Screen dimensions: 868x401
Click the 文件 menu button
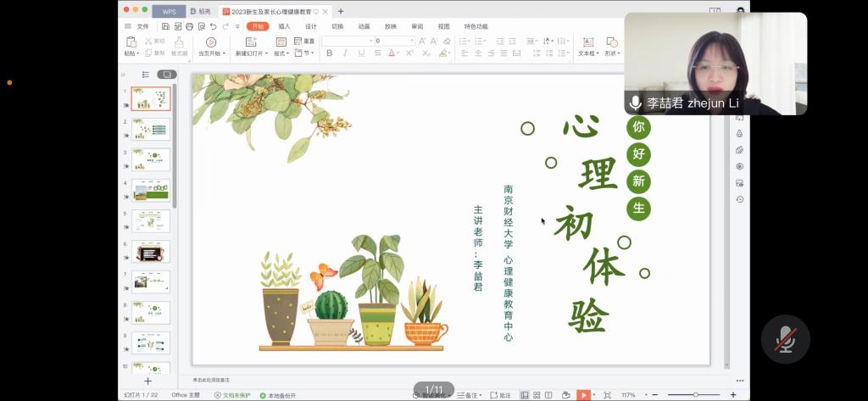coord(142,26)
